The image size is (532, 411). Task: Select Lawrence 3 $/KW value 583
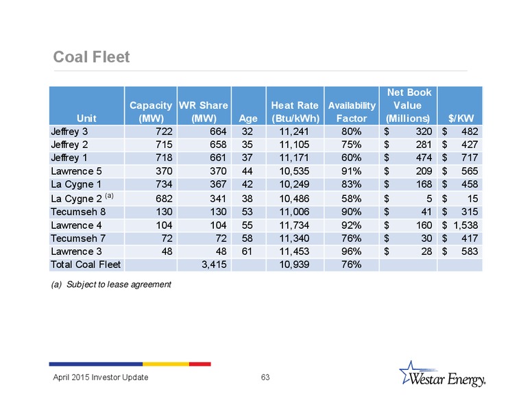[x=470, y=251]
